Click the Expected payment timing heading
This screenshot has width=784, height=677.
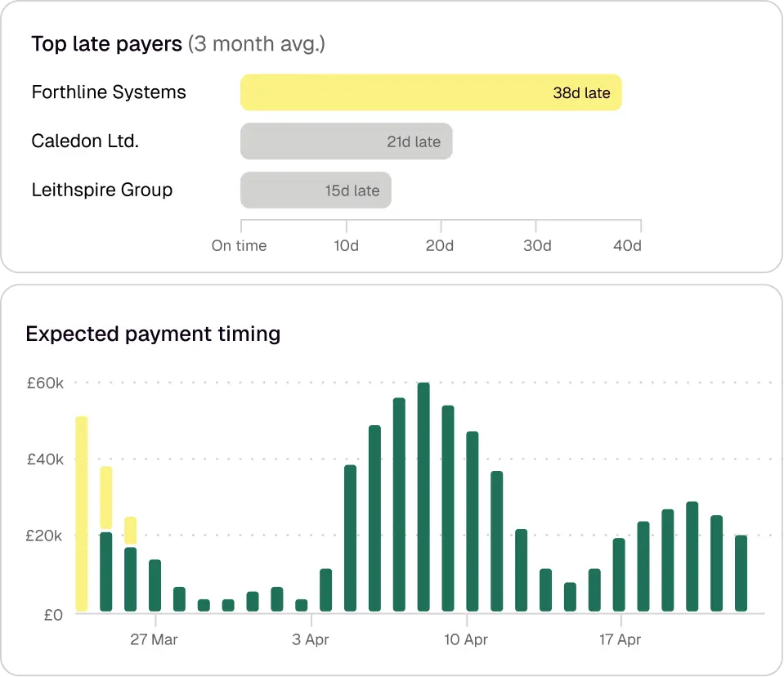tap(153, 334)
